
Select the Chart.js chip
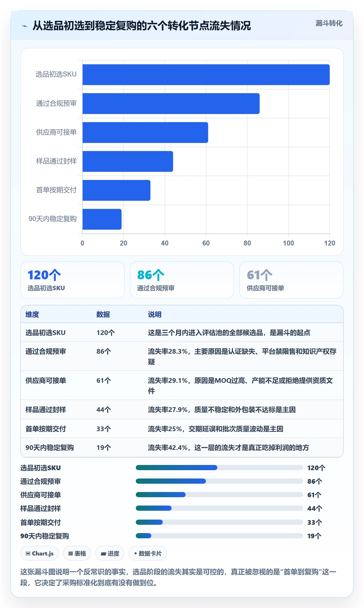click(x=40, y=553)
